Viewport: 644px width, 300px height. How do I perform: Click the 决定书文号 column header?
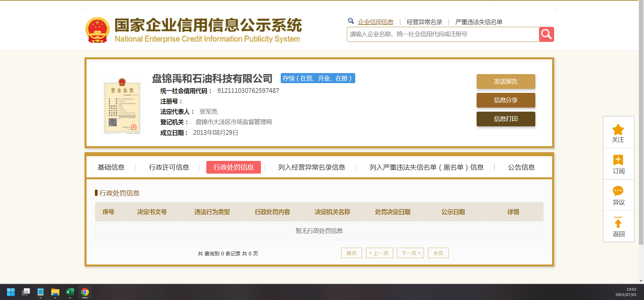pos(152,212)
